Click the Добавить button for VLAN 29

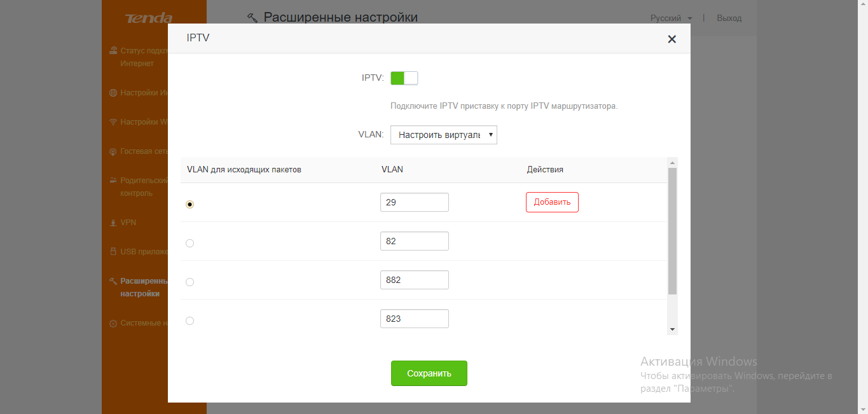point(552,202)
